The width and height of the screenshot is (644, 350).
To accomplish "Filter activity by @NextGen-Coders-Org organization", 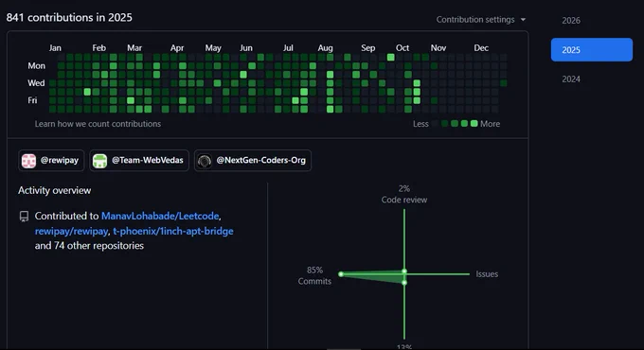I will (x=253, y=161).
